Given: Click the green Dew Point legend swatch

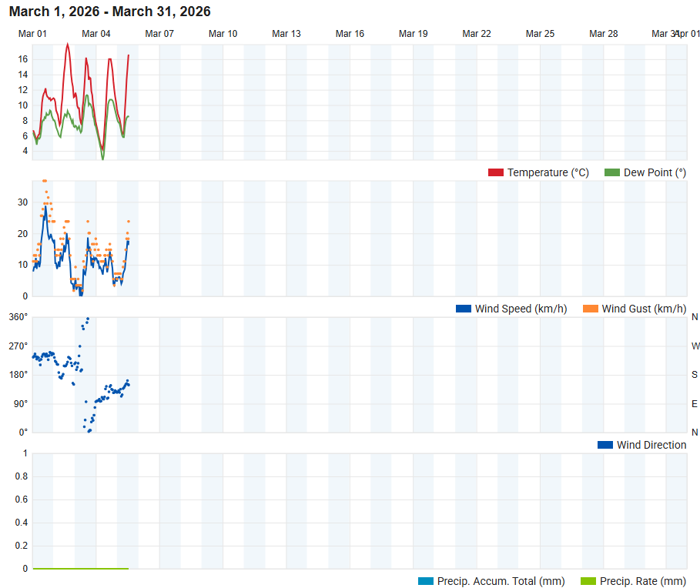Looking at the screenshot, I should click(x=611, y=172).
